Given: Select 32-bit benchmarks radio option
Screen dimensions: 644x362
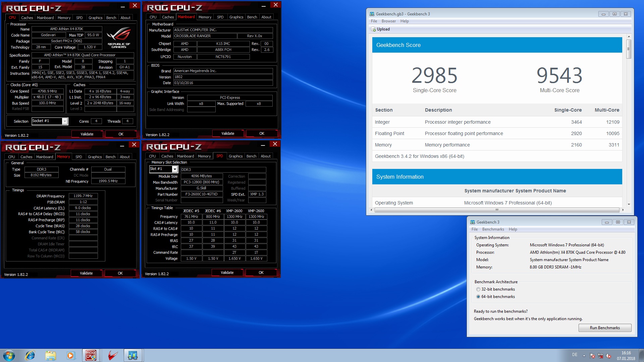Looking at the screenshot, I should pyautogui.click(x=478, y=289).
